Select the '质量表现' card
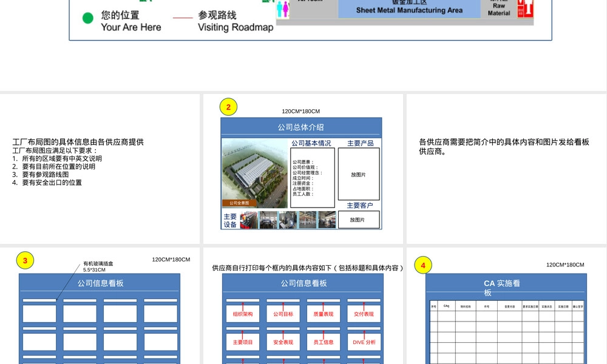Viewport: 607px width, 364px height. 324,314
